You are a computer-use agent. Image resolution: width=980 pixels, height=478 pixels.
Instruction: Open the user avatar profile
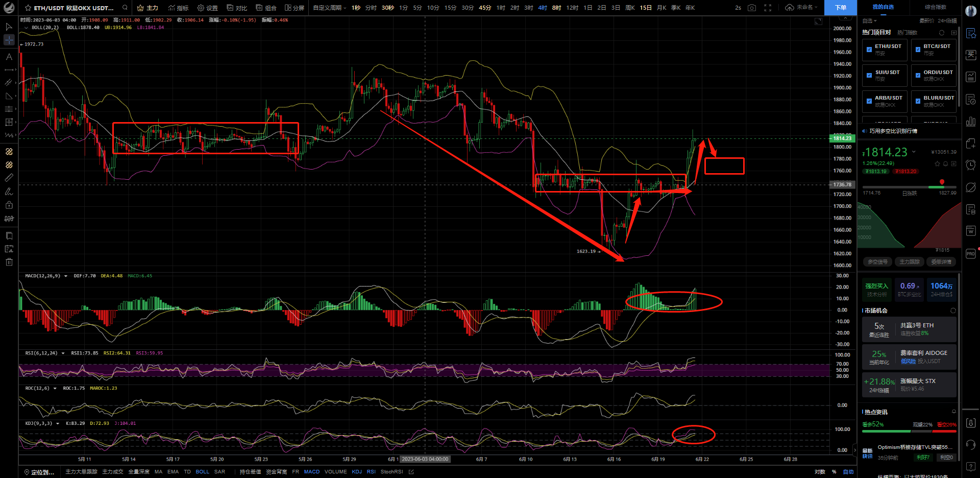tap(971, 11)
